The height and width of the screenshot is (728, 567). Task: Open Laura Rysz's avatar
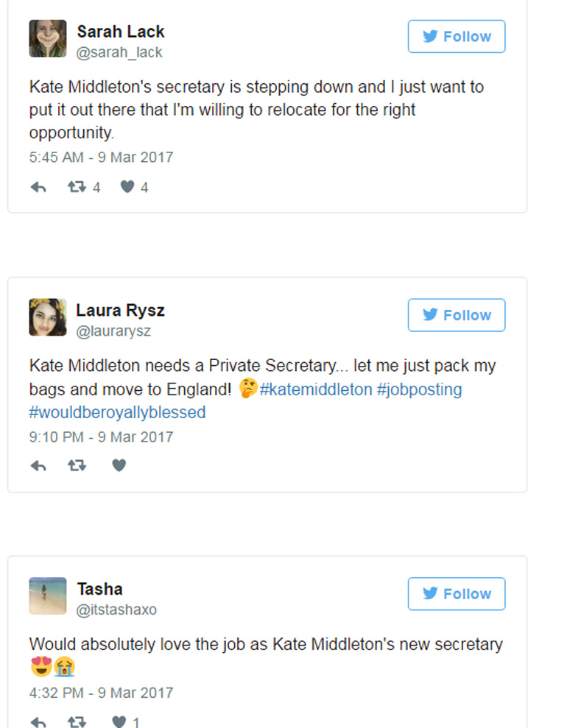coord(48,317)
